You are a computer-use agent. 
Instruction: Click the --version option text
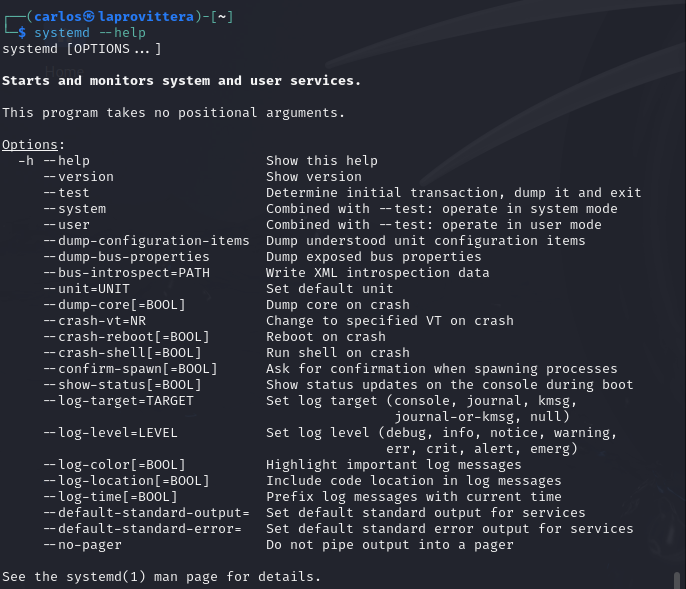click(x=79, y=177)
